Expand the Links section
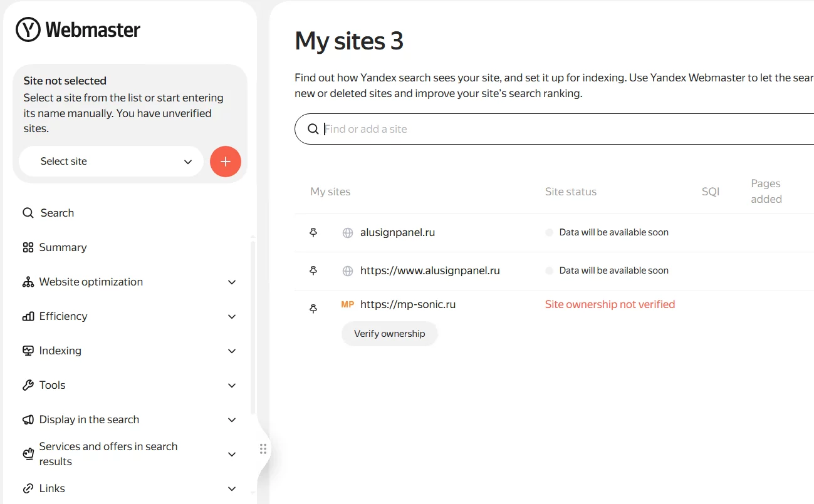Viewport: 814px width, 504px height. [232, 489]
